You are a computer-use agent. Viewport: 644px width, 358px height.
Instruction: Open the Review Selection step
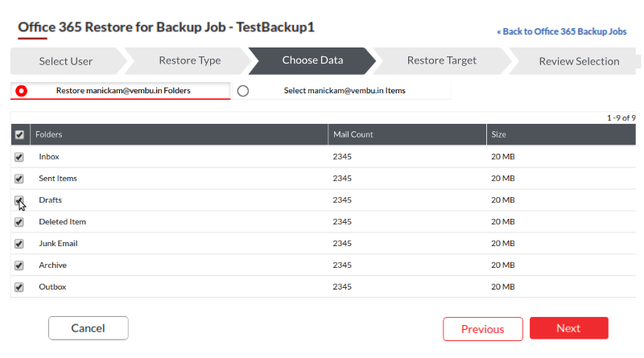[578, 61]
